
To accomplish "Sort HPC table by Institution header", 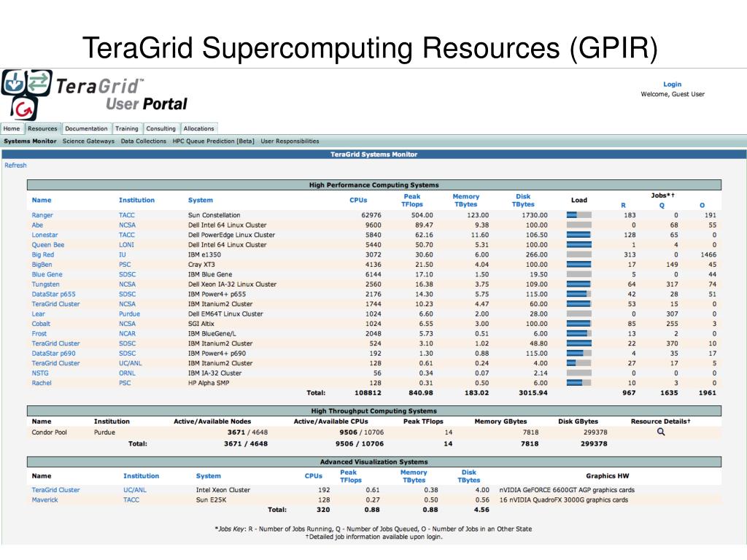I will click(x=136, y=200).
